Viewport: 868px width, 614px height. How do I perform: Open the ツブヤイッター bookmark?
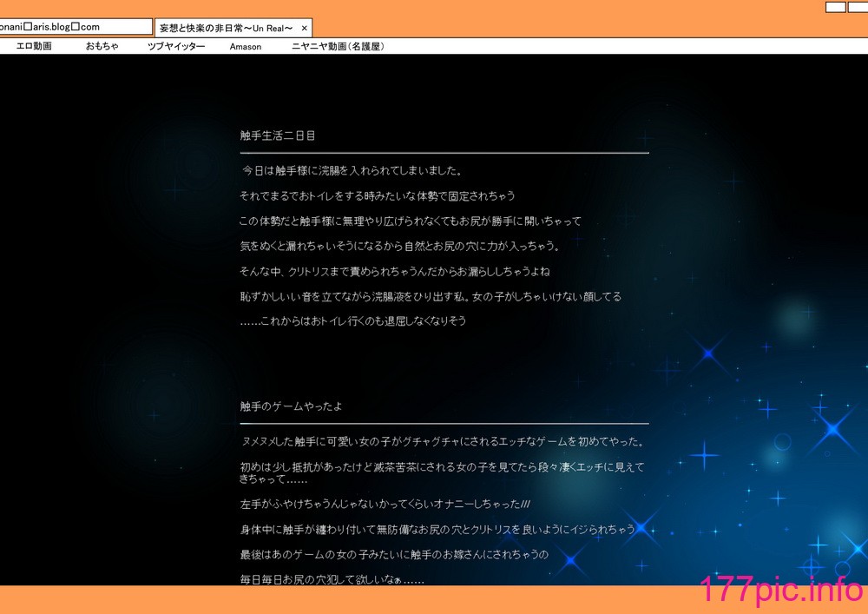(x=176, y=47)
